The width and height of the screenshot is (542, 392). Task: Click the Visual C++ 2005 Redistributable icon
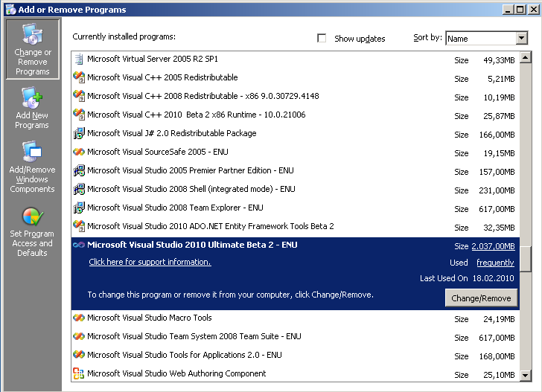coord(79,77)
